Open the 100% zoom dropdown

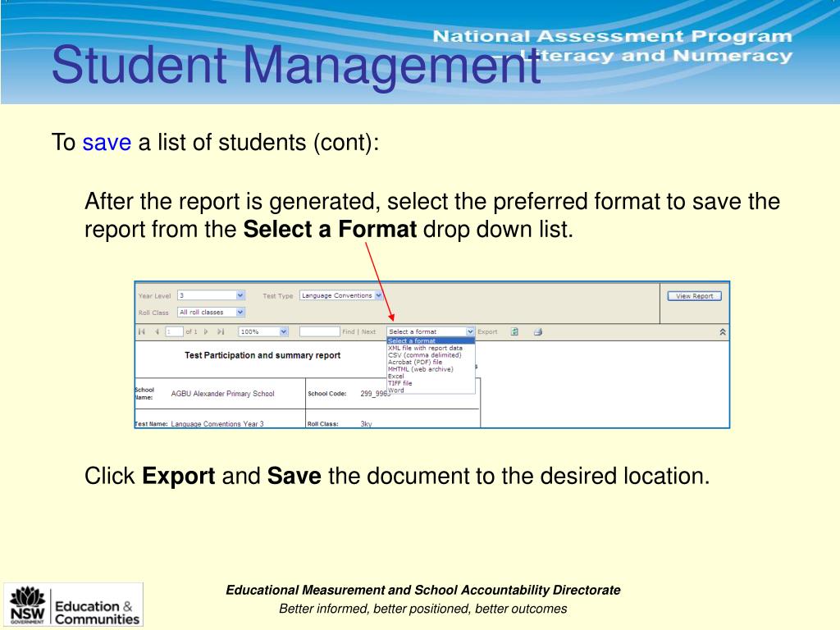pyautogui.click(x=263, y=331)
